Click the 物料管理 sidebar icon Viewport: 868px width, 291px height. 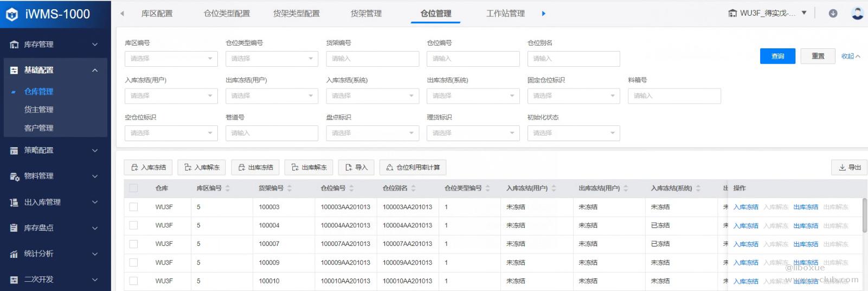click(x=14, y=176)
